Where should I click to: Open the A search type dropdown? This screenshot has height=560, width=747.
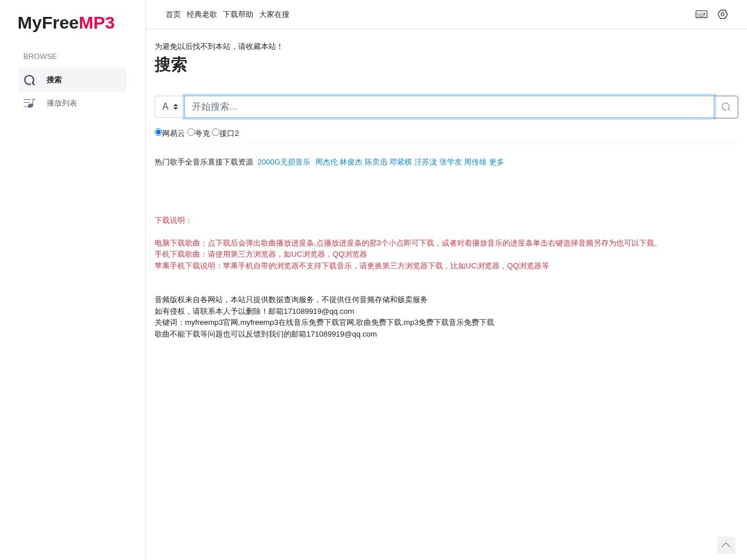coord(169,107)
